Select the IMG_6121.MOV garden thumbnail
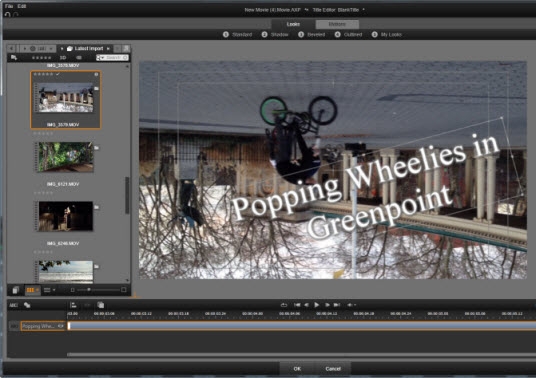 point(66,157)
